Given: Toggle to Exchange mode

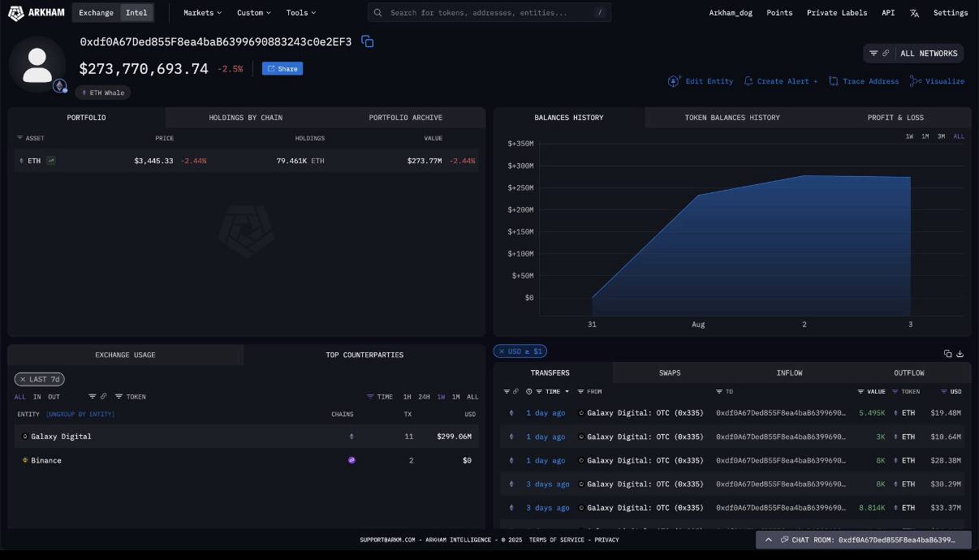Looking at the screenshot, I should [x=96, y=12].
